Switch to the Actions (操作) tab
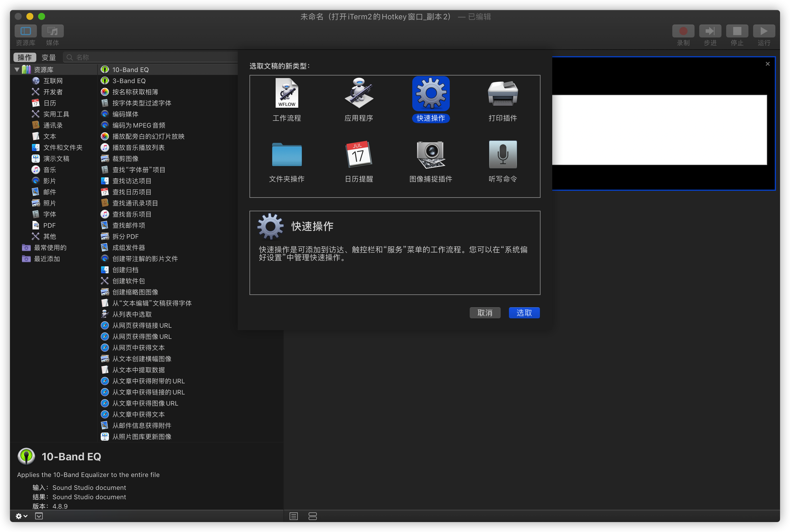 pos(24,57)
